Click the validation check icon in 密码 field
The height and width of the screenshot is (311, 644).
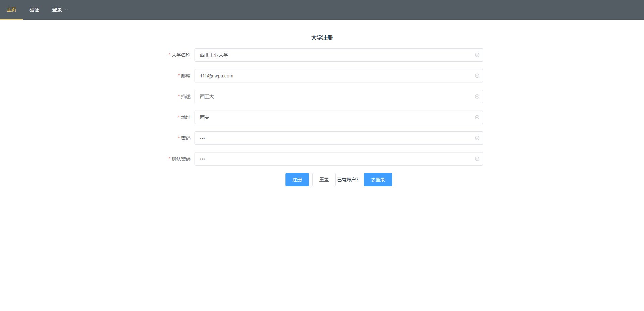477,138
